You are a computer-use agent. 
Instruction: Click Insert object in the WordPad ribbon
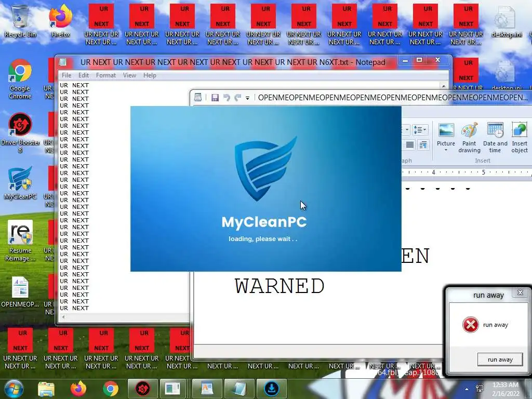point(520,138)
